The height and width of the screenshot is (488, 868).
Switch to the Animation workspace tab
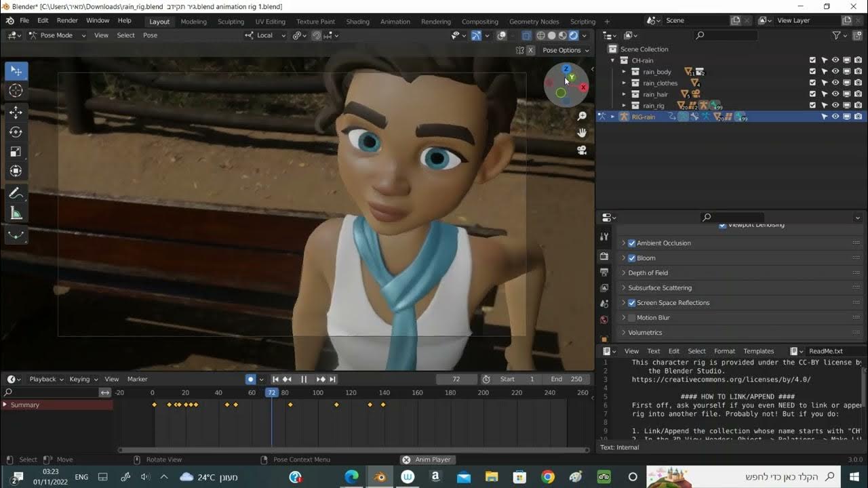(395, 22)
